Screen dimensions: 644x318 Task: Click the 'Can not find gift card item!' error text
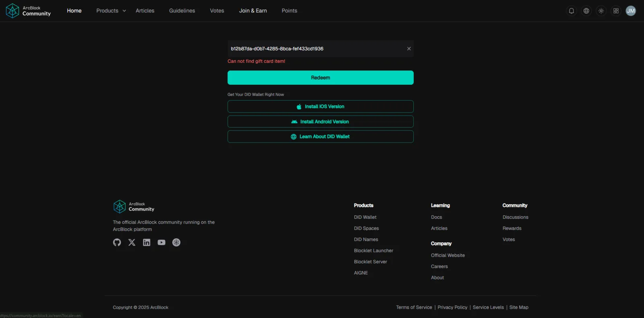[x=256, y=61]
